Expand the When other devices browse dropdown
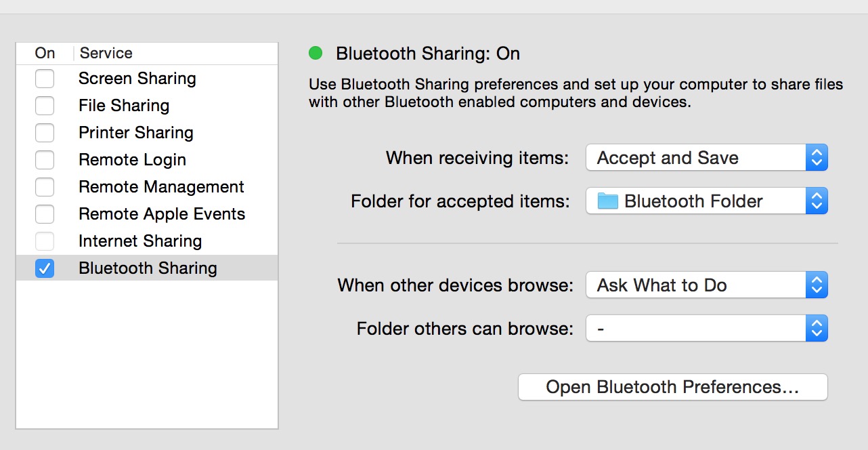Screen dimensions: 868x450 click(x=706, y=285)
